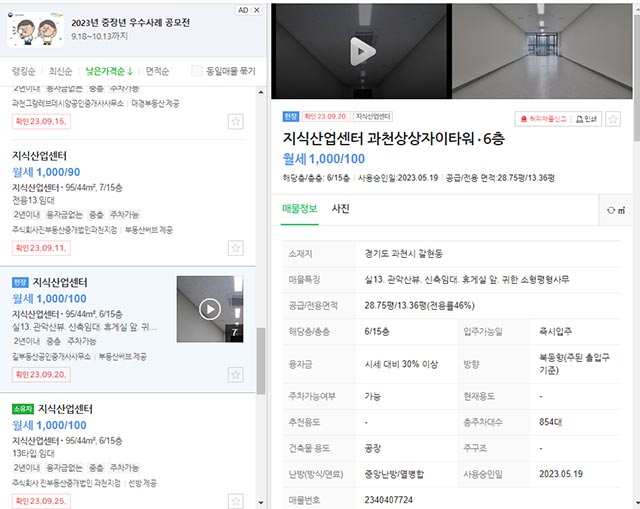The image size is (640, 509).
Task: Click the 지식산업센터 tag in detail header
Action: (373, 117)
